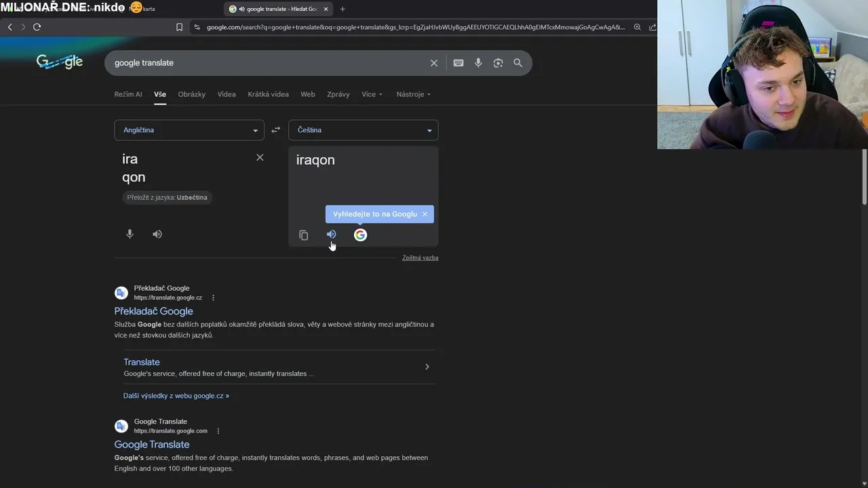The width and height of the screenshot is (868, 488).
Task: Dictate source text with microphone
Action: click(130, 234)
